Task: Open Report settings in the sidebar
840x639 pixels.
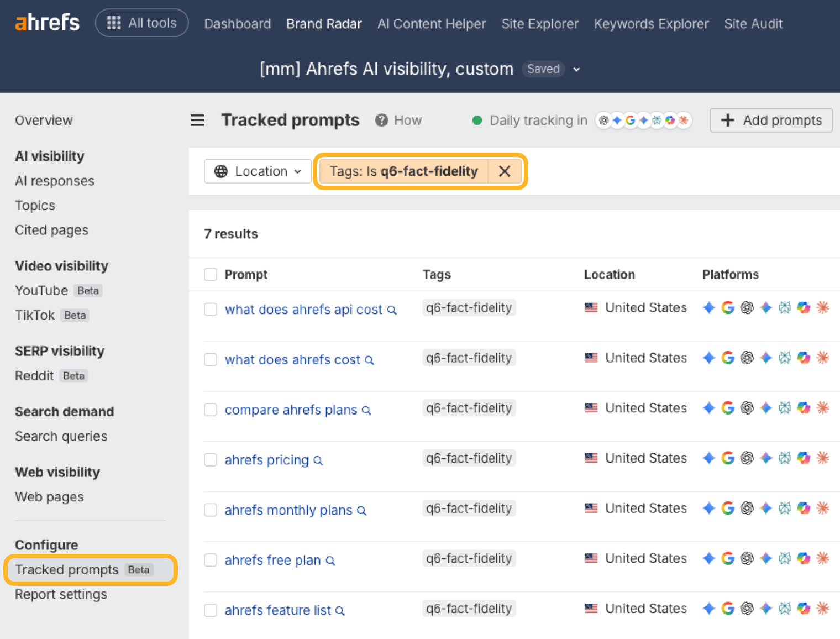Action: pos(61,594)
